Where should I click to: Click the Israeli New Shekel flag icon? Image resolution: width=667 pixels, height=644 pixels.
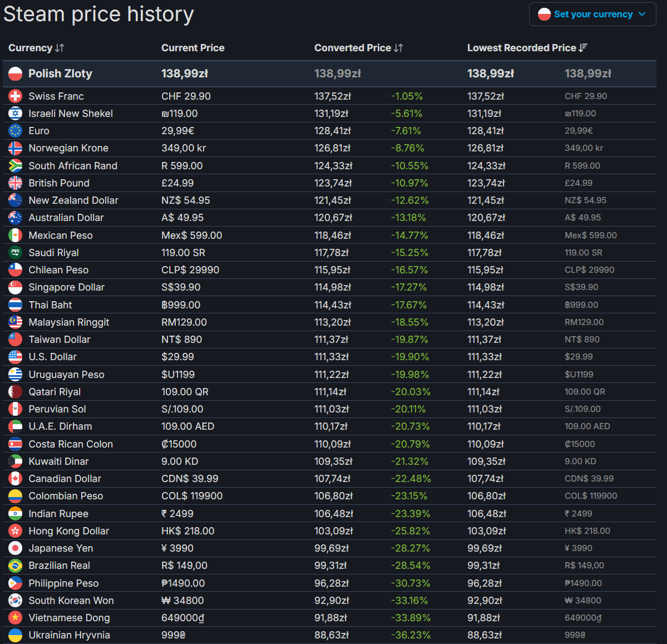pos(16,114)
